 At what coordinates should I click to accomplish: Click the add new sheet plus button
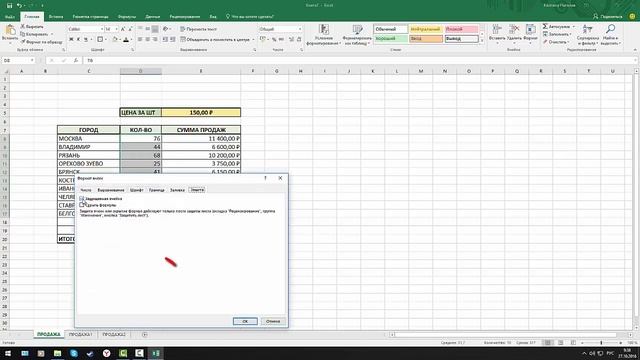144,335
